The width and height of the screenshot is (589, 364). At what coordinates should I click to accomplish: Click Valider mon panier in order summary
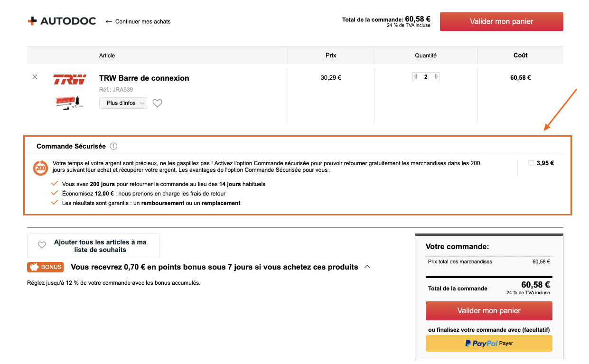(x=489, y=311)
